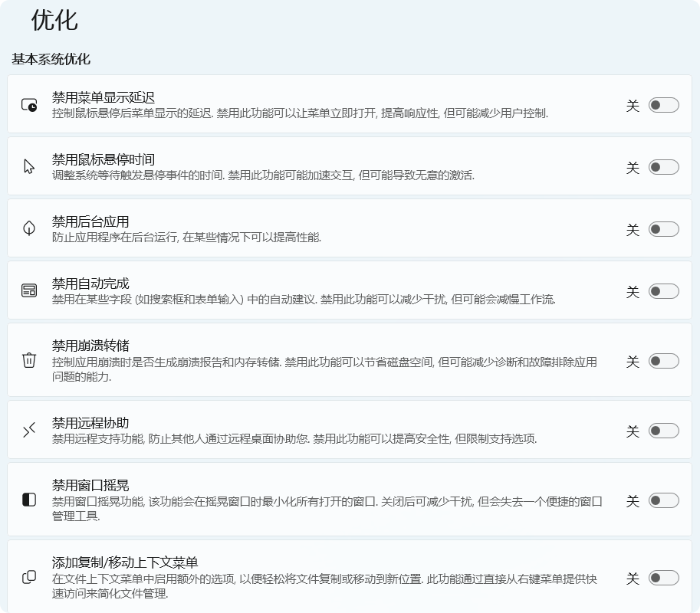
Task: Select the 基本系统优化 section heading
Action: 51,59
